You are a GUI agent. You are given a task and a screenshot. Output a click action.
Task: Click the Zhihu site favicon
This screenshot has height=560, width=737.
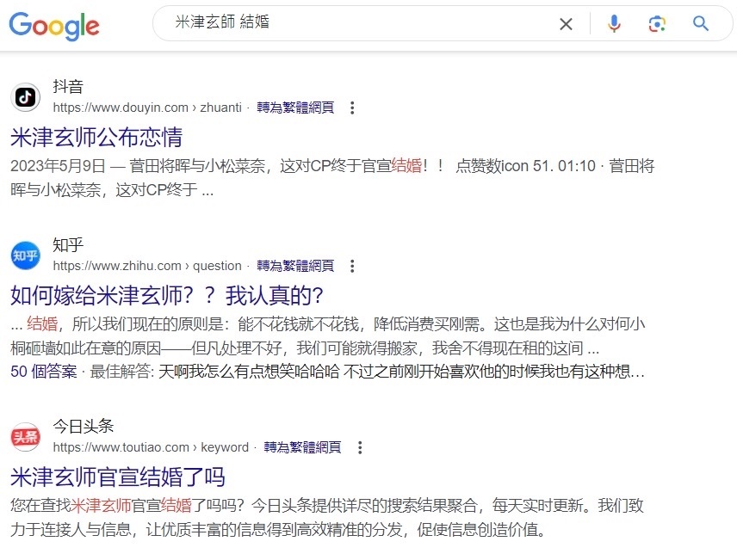[x=25, y=255]
